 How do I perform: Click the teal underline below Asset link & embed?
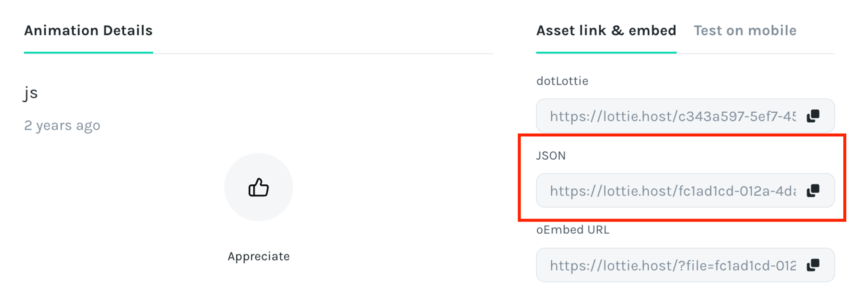606,52
